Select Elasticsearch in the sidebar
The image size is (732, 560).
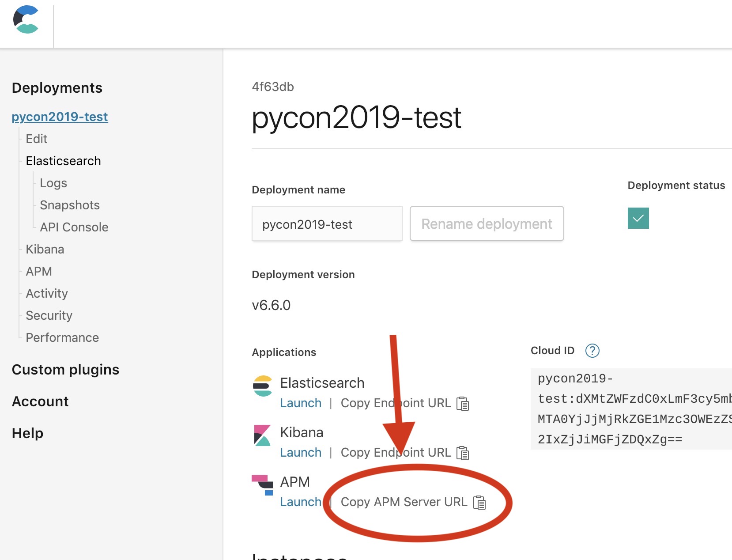click(x=63, y=161)
